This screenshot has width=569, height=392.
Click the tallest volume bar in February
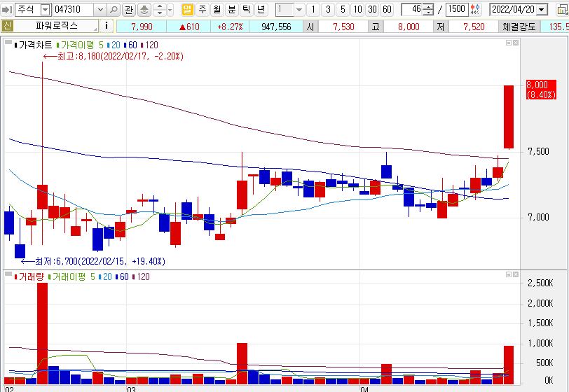point(43,334)
